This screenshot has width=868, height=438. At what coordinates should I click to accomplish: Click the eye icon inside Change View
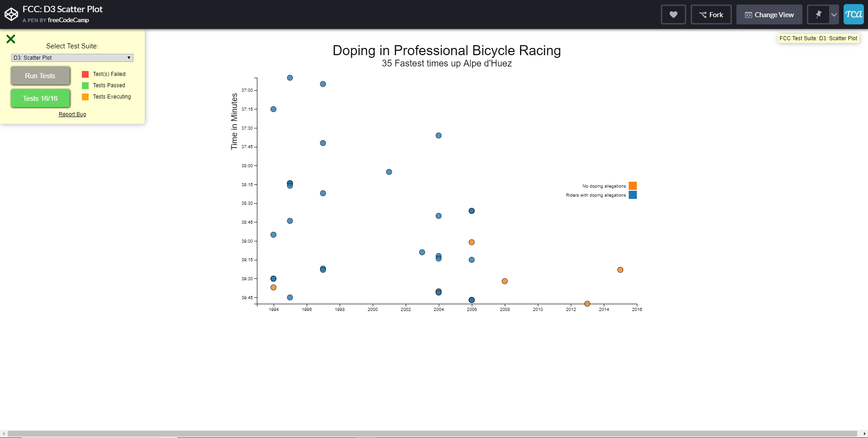pyautogui.click(x=749, y=14)
